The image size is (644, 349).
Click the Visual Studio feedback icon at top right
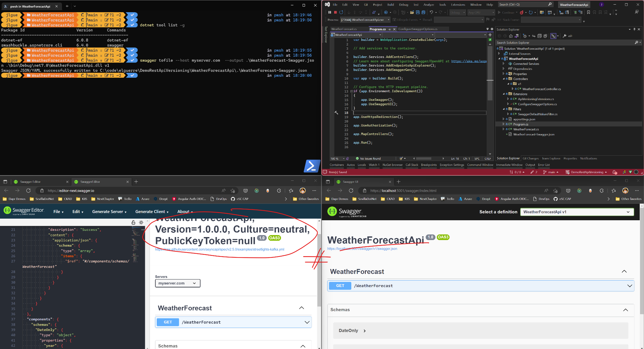637,12
